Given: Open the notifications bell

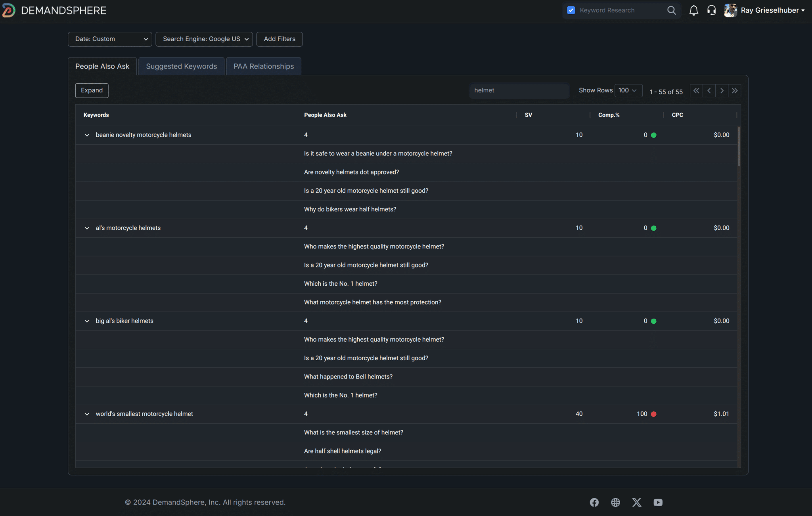Looking at the screenshot, I should tap(693, 10).
